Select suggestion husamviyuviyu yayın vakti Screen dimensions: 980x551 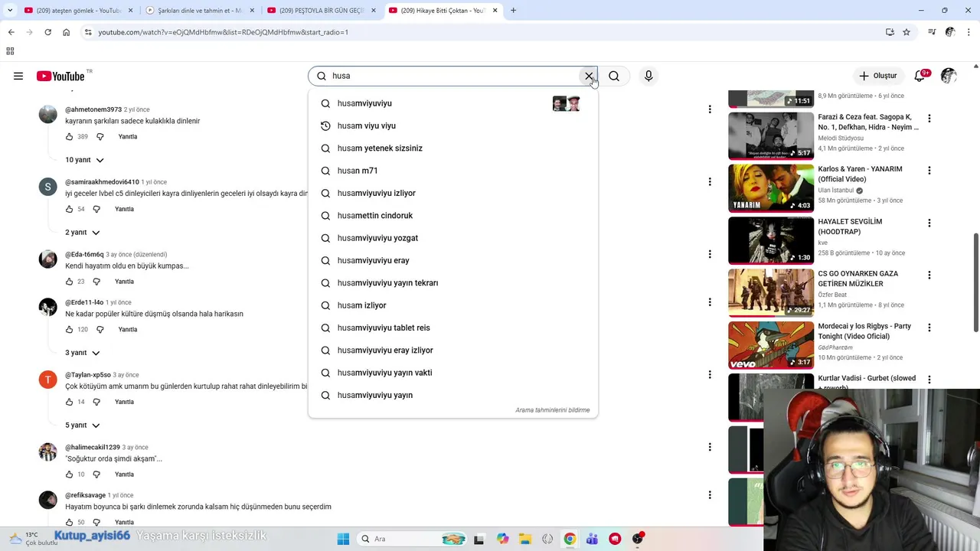click(x=452, y=373)
